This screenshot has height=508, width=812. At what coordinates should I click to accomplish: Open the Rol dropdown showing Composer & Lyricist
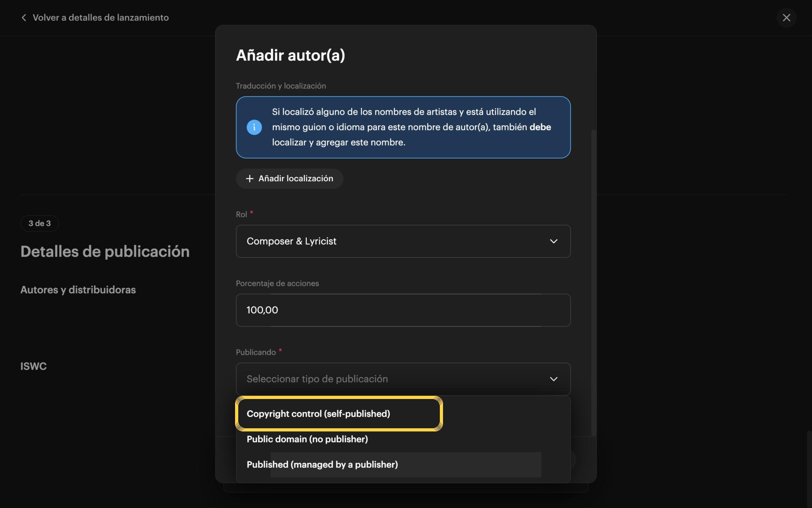pos(403,241)
